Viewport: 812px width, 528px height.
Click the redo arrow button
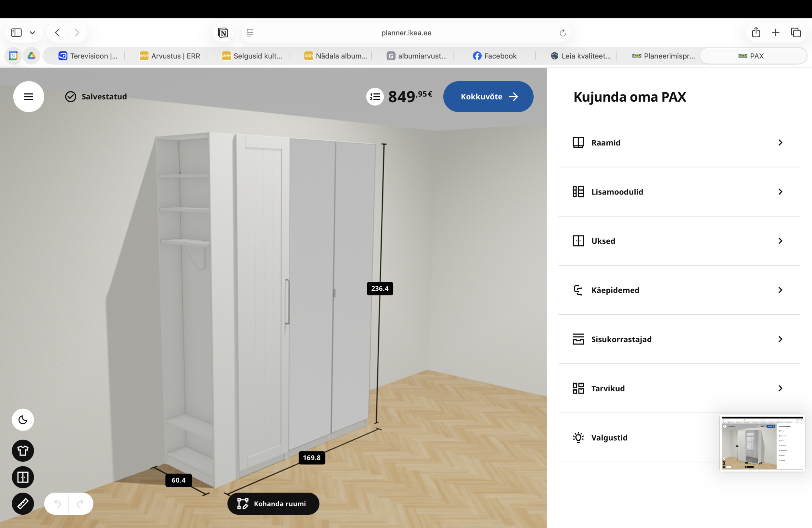coord(81,503)
